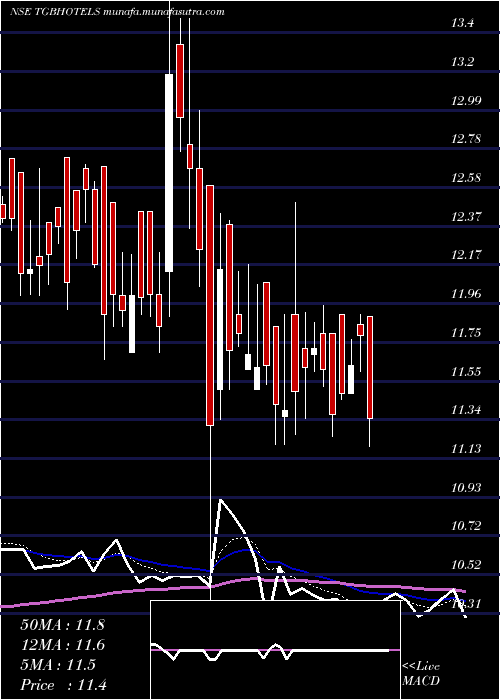The image size is (500, 700).
Task: Select the 5MA : 11.5 readout
Action: coord(58,666)
